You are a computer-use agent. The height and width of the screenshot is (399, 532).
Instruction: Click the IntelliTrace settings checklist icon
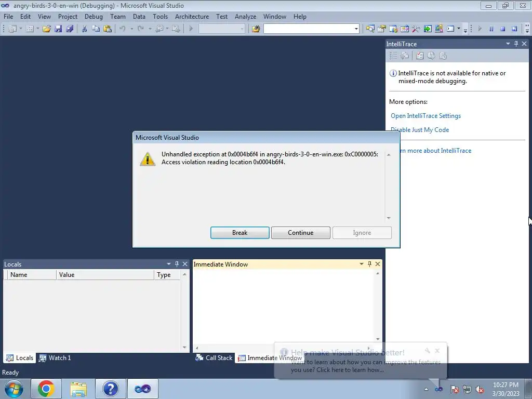pos(420,56)
